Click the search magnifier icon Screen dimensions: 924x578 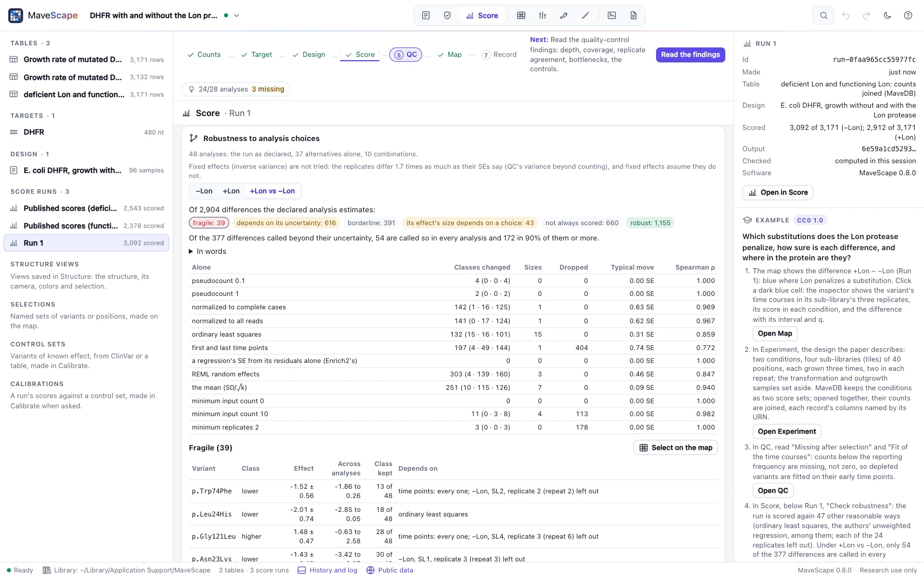[x=823, y=15]
